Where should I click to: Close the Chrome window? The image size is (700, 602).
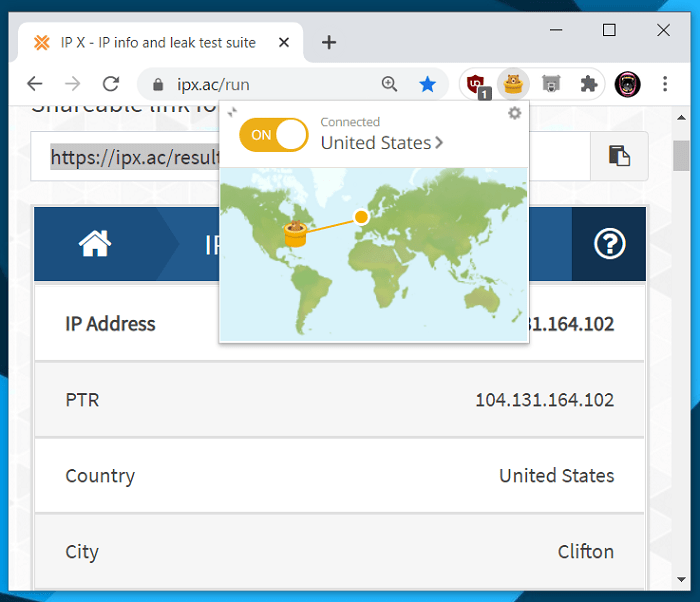tap(663, 30)
